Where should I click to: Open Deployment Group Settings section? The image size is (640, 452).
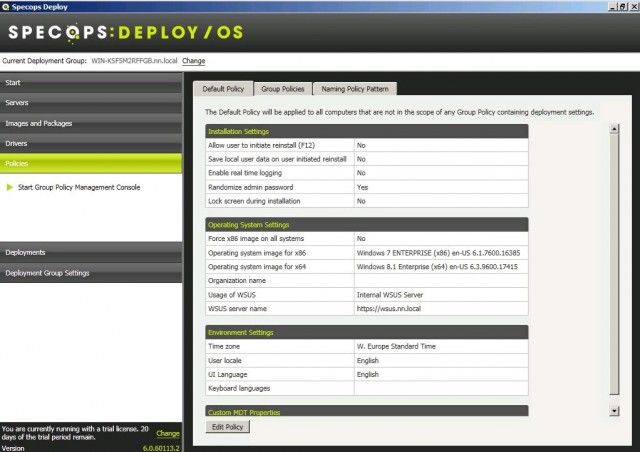(91, 273)
